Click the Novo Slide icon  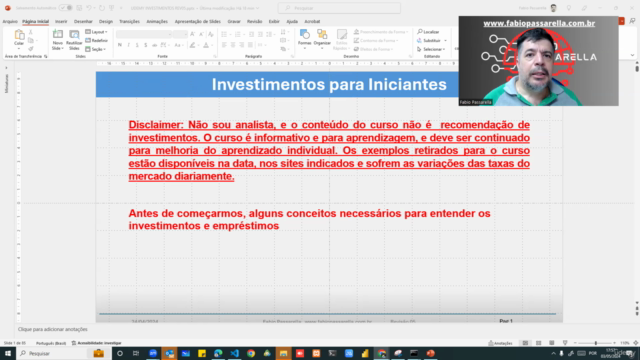click(x=58, y=35)
